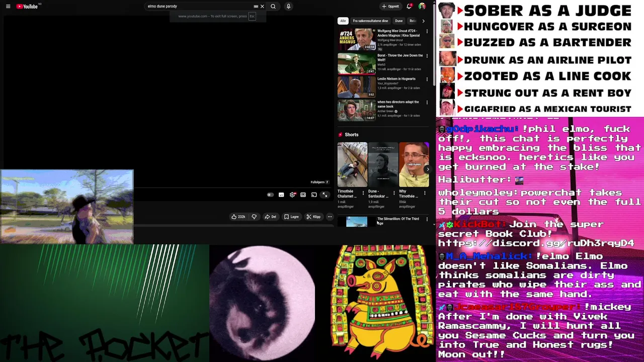Open the account avatar menu
644x362 pixels.
(422, 7)
